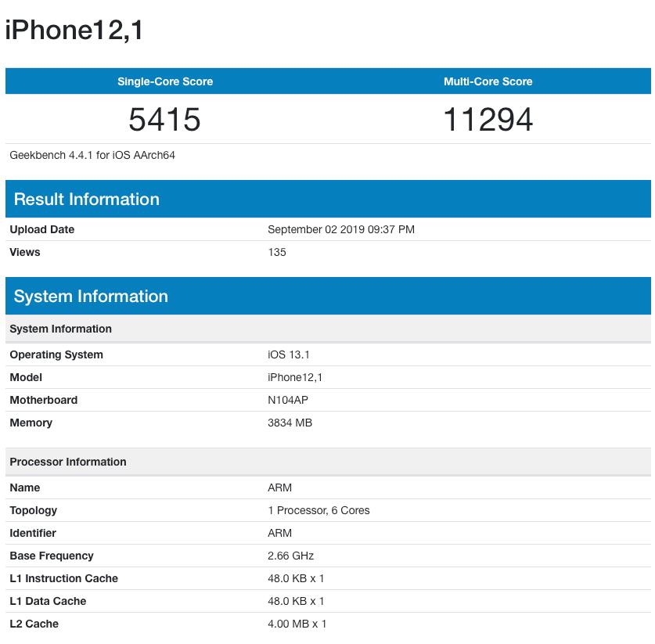Click the Processor Information subsection header

(68, 462)
